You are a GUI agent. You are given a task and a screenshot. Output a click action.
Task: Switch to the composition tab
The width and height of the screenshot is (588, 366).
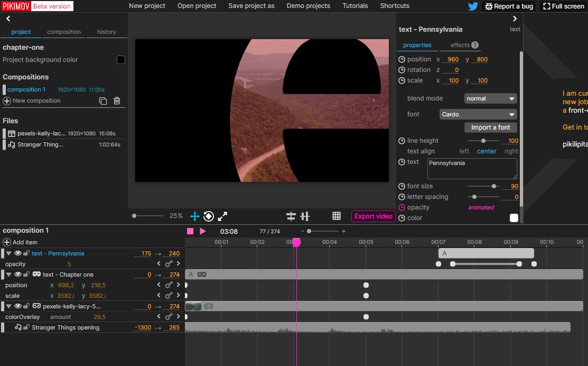coord(64,32)
